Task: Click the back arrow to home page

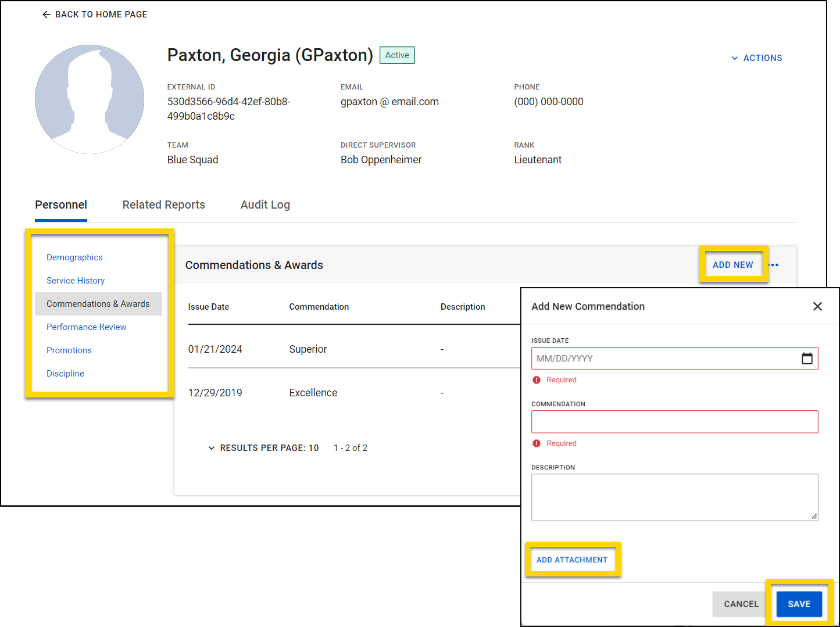Action: 47,14
